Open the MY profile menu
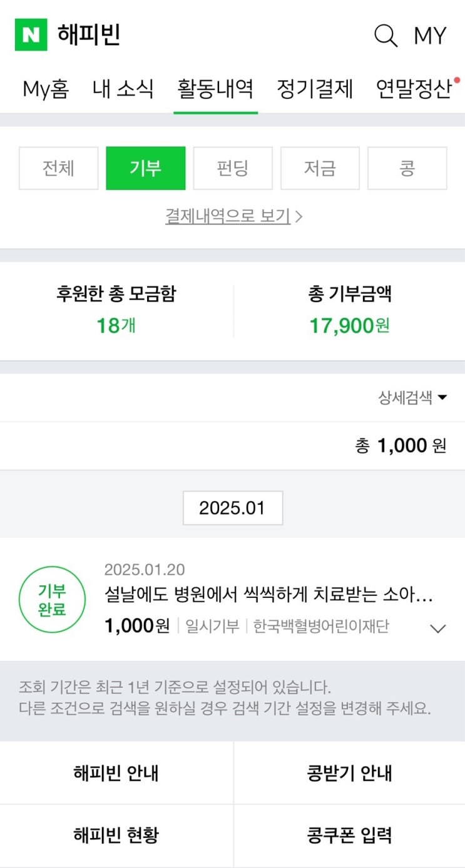The height and width of the screenshot is (868, 465). (430, 36)
